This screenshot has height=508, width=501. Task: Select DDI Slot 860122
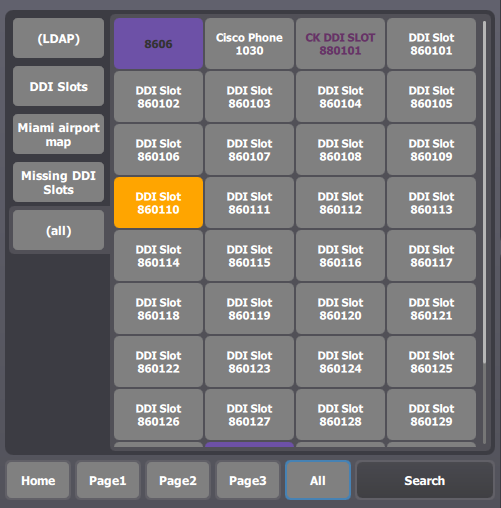pyautogui.click(x=158, y=362)
